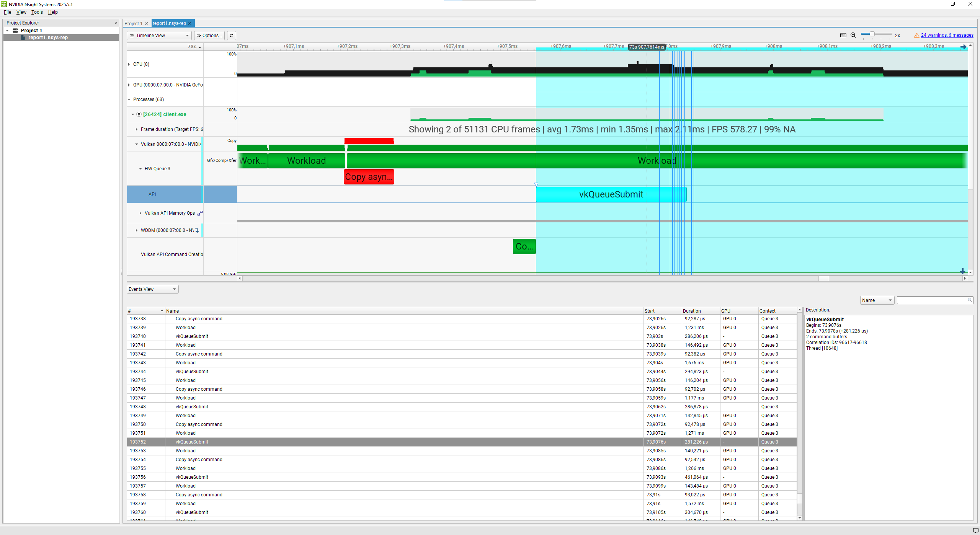Switch to the report1.nsys-rep tab
This screenshot has width=980, height=535.
pos(169,23)
